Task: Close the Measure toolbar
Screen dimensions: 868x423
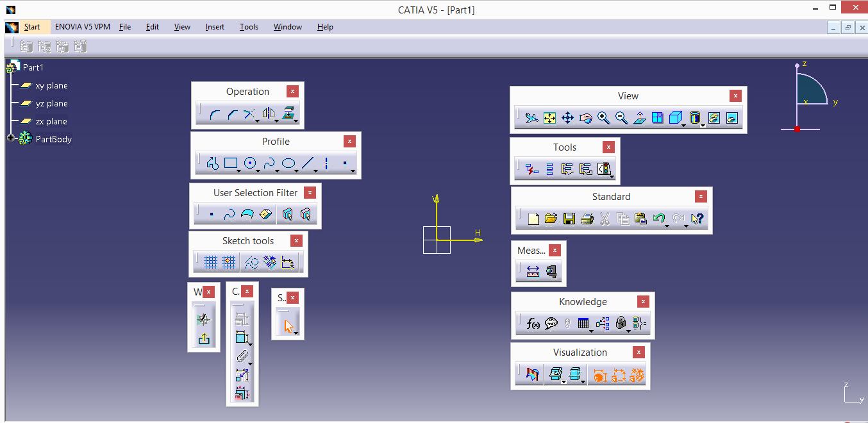Action: coord(555,250)
